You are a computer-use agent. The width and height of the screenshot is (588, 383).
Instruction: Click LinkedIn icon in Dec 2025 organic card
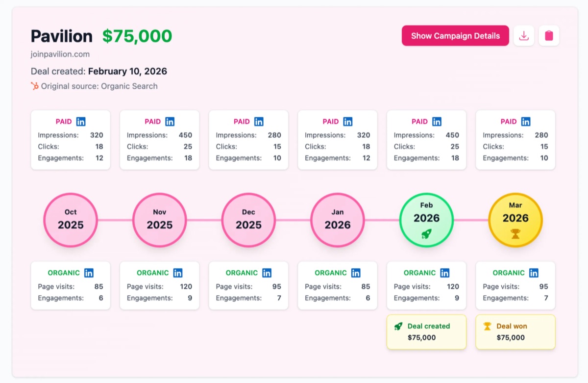(267, 273)
